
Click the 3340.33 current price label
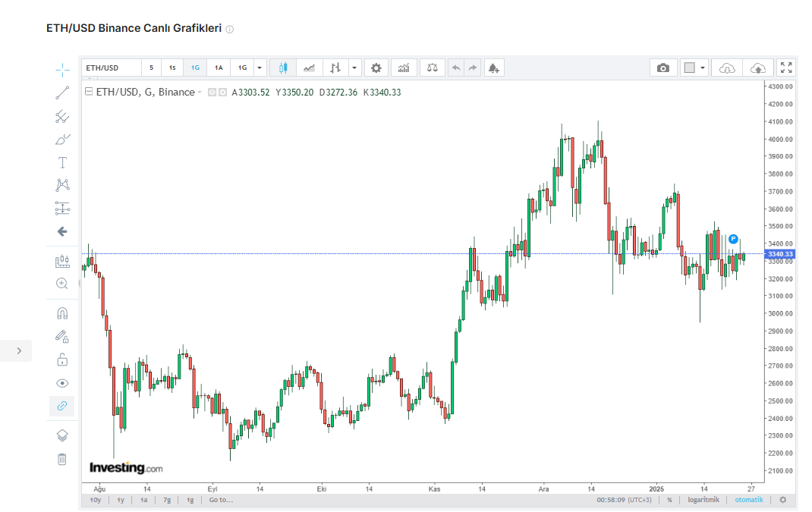(780, 254)
